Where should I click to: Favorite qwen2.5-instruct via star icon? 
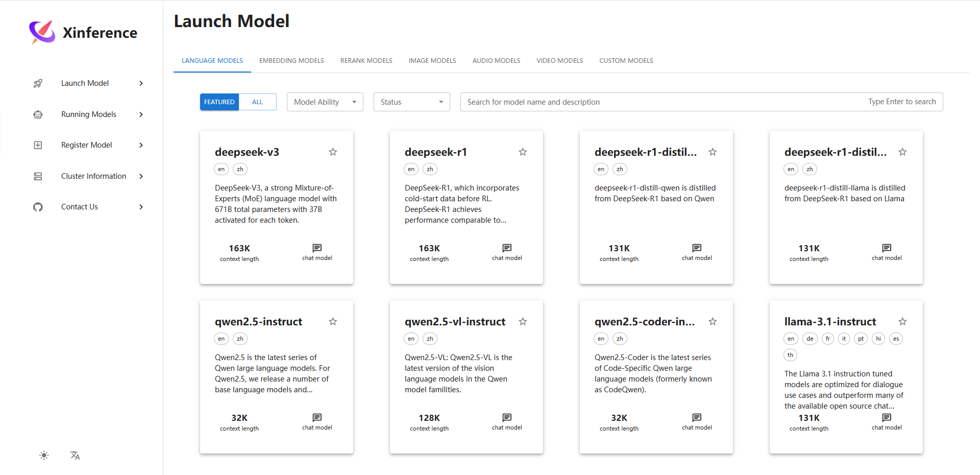[x=333, y=321]
